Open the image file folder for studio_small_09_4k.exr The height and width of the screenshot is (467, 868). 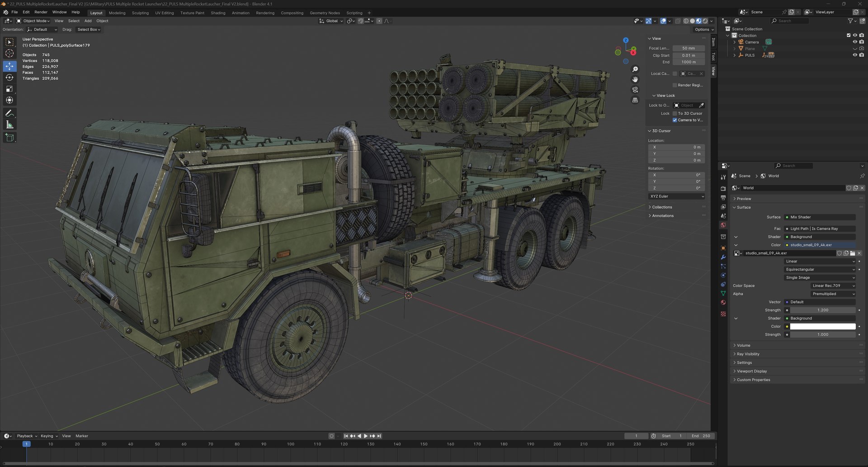tap(853, 253)
